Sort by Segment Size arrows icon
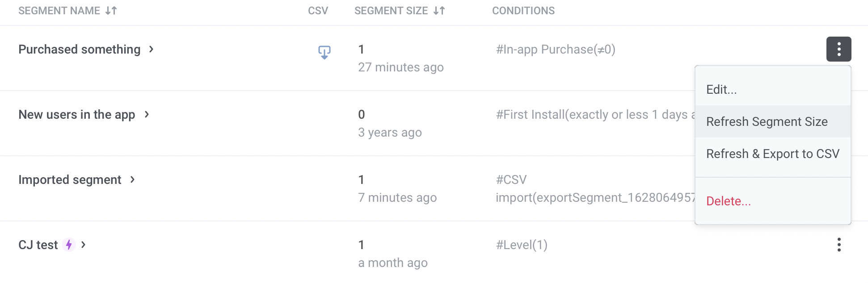This screenshot has width=868, height=283. (x=439, y=11)
